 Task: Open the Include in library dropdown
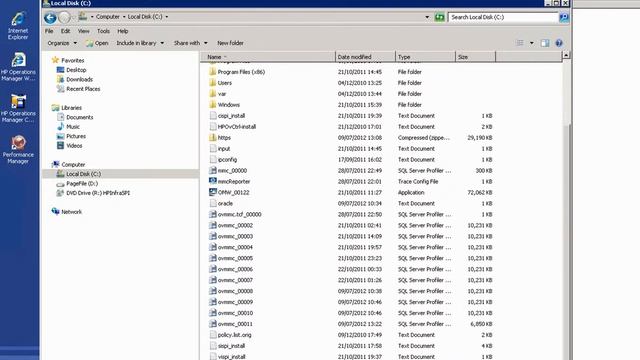click(x=140, y=43)
